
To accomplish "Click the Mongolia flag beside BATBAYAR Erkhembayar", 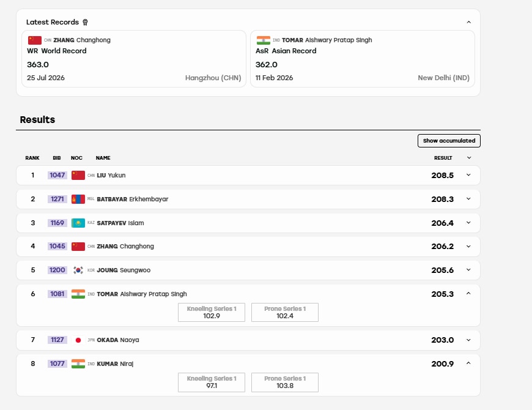I will click(78, 199).
